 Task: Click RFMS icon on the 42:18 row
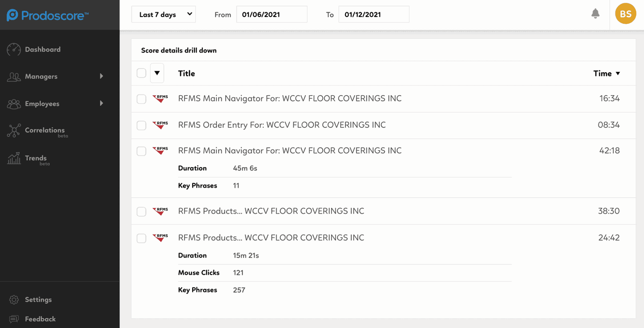click(x=160, y=150)
